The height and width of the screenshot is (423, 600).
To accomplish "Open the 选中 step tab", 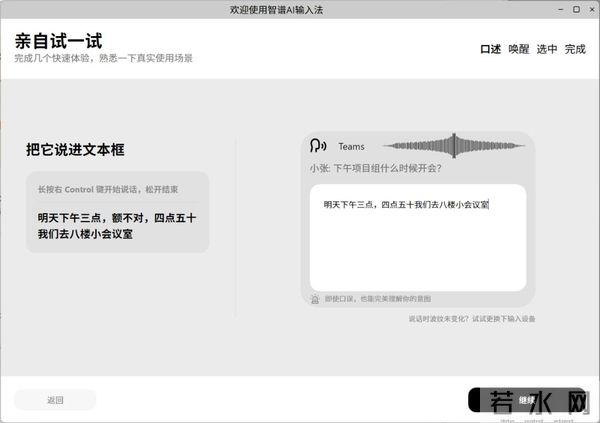I will tap(547, 49).
